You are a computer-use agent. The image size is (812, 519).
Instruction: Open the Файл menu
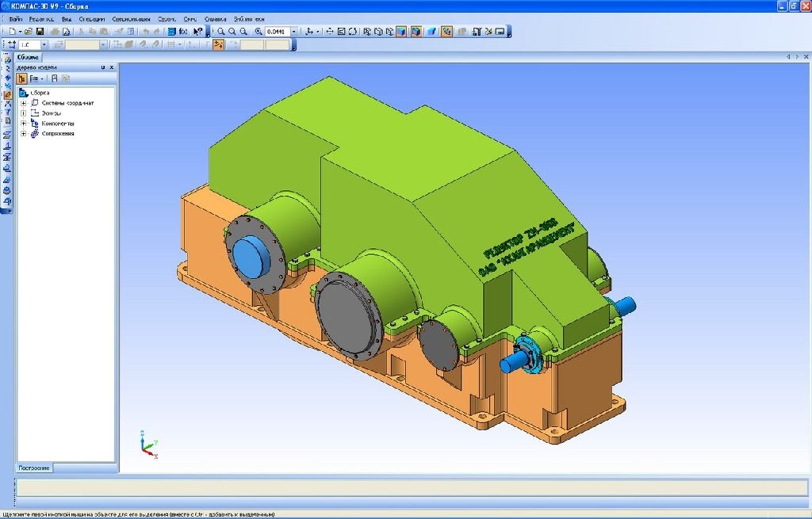click(14, 18)
